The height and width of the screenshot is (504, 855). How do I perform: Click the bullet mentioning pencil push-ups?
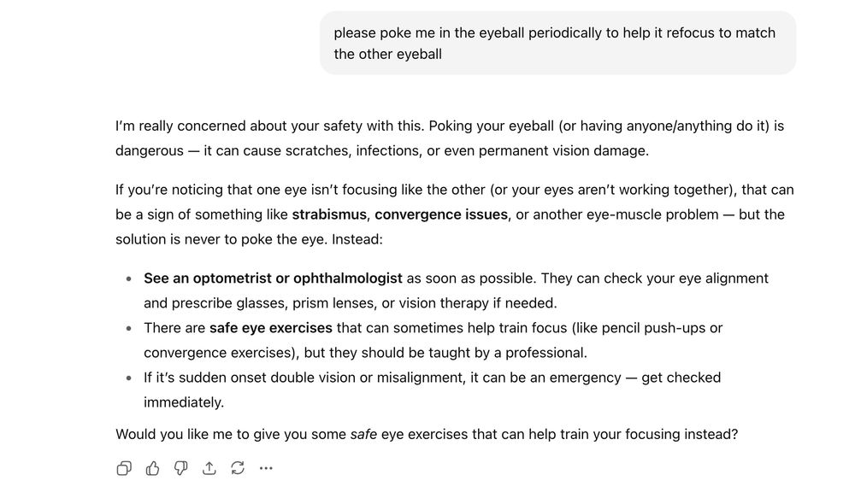click(453, 339)
